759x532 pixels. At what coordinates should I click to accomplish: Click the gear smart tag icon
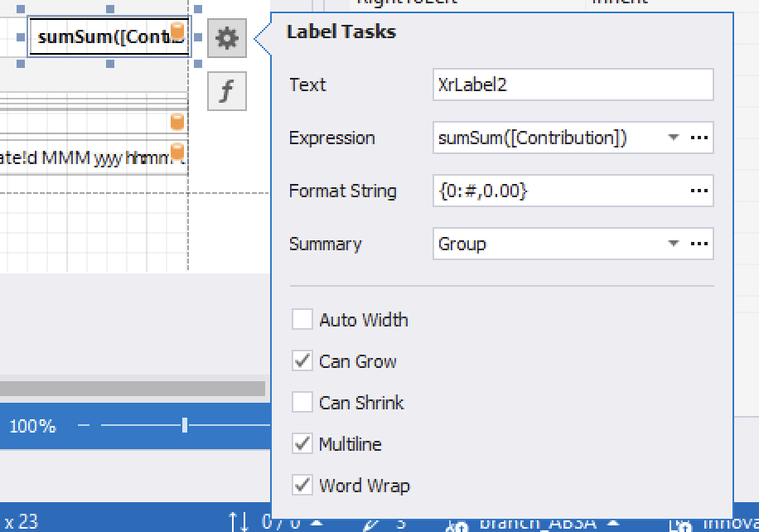click(227, 37)
